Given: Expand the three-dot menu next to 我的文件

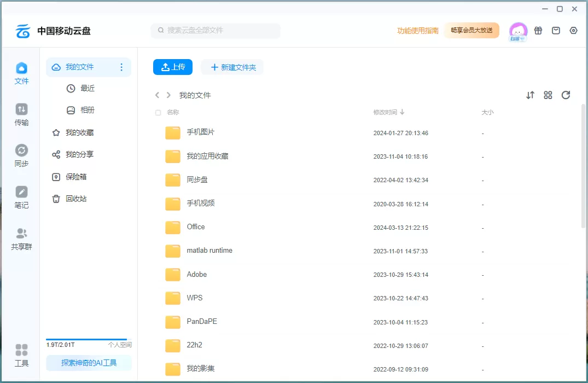Looking at the screenshot, I should [x=121, y=67].
